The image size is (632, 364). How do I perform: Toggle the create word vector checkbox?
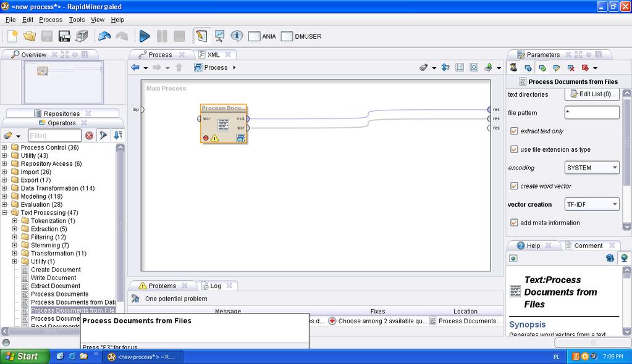click(514, 186)
